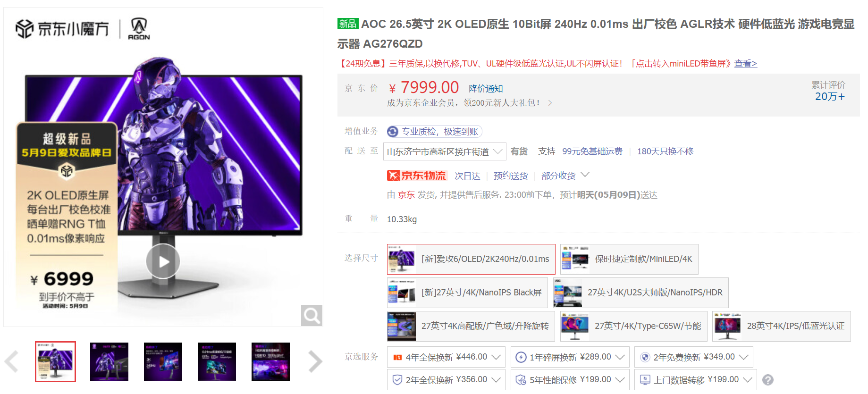
Task: Select the 保时捷定制款/MiniLED/4K option
Action: tap(629, 259)
